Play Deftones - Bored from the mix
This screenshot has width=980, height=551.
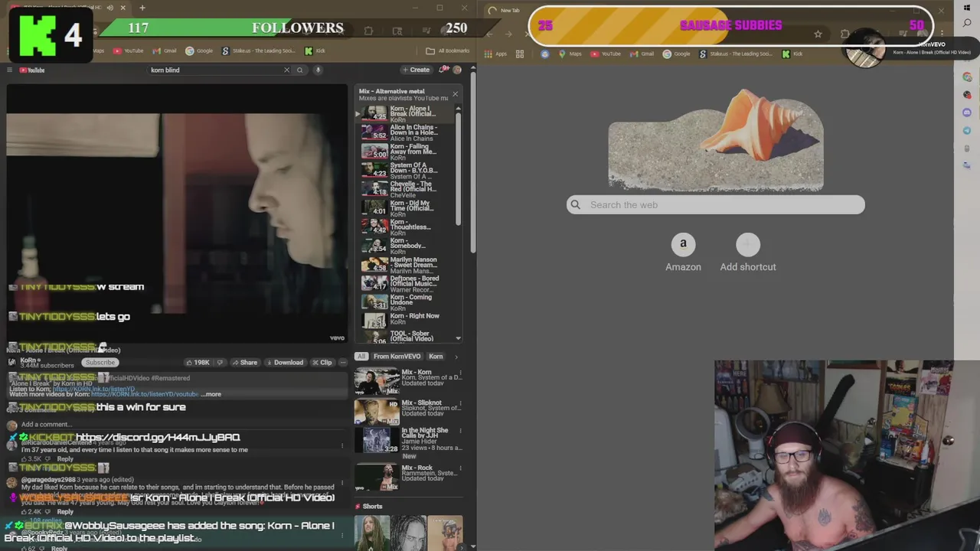(406, 283)
